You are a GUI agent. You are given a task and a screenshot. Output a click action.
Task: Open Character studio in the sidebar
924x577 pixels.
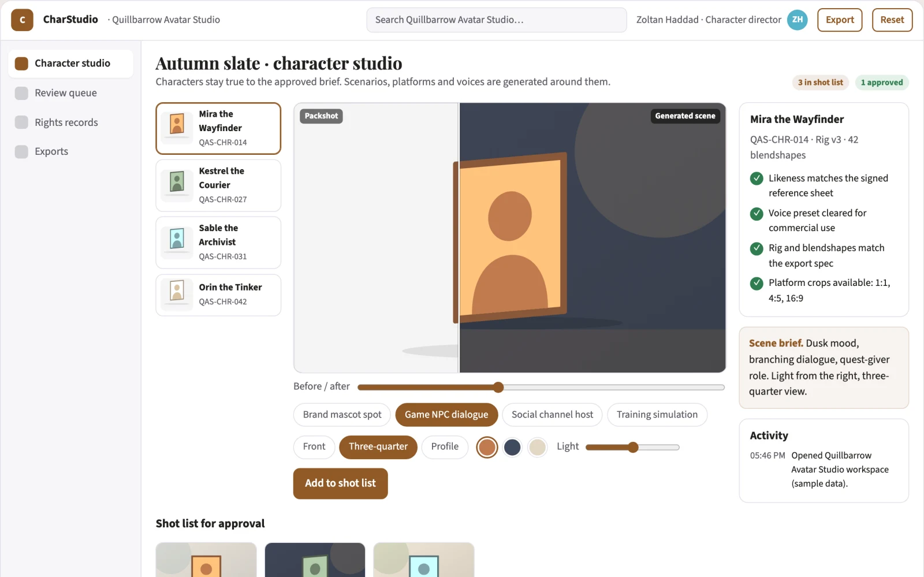pos(70,64)
